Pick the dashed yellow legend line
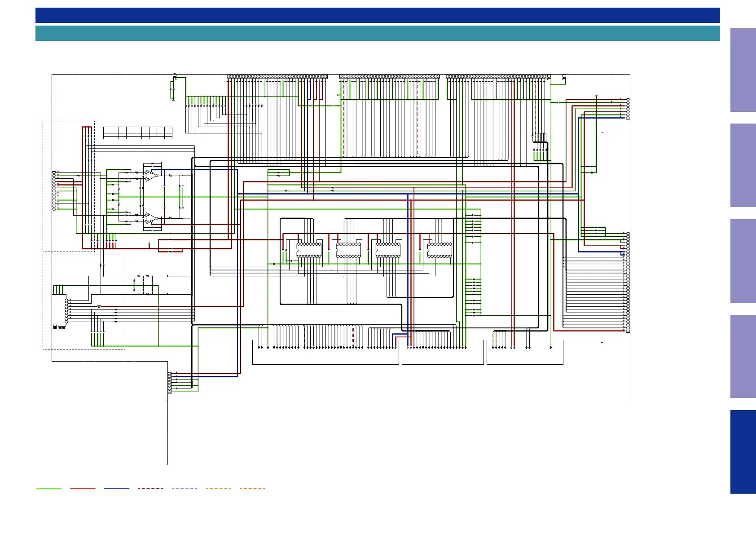Image resolution: width=756 pixels, height=535 pixels. (x=219, y=489)
